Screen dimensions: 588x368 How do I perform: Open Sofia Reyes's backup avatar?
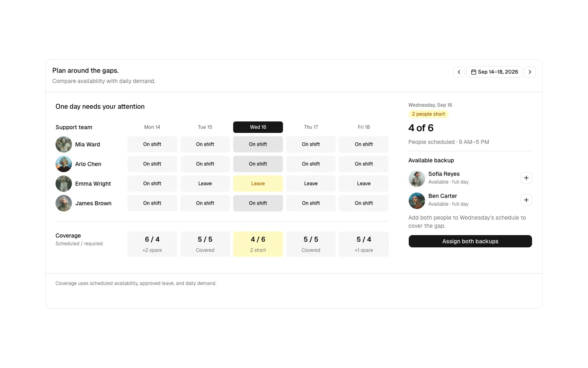[x=417, y=179]
